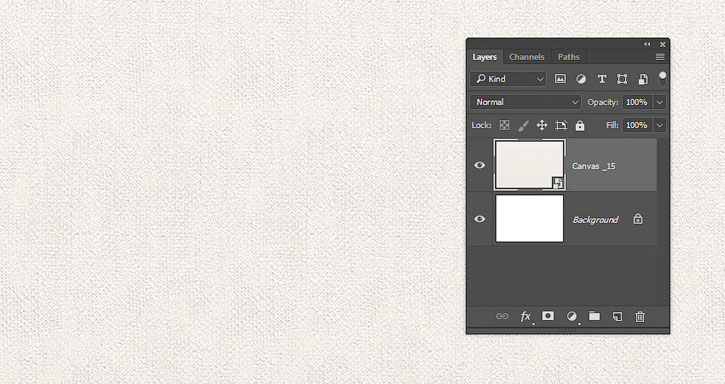Image resolution: width=725 pixels, height=384 pixels.
Task: Add layer mask icon
Action: tap(548, 316)
